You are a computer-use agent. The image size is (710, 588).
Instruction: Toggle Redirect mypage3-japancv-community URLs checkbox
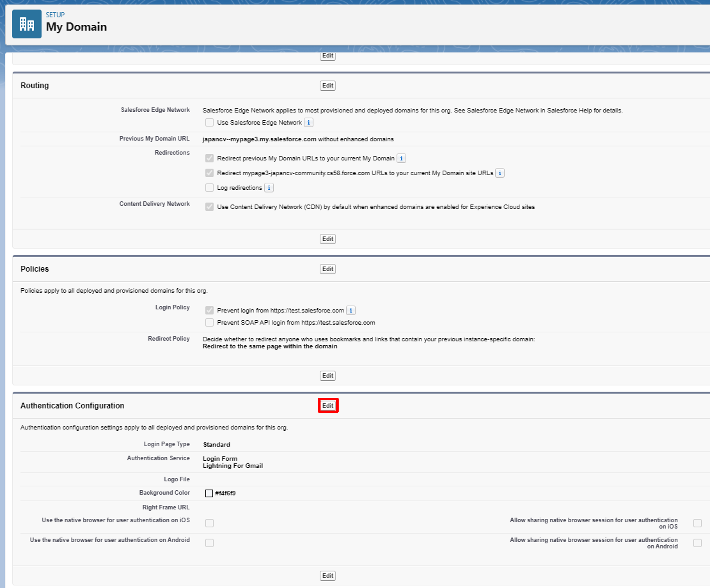[x=209, y=173]
